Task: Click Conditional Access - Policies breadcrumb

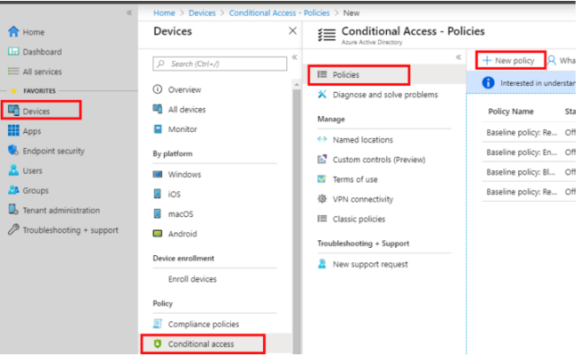Action: click(x=279, y=13)
